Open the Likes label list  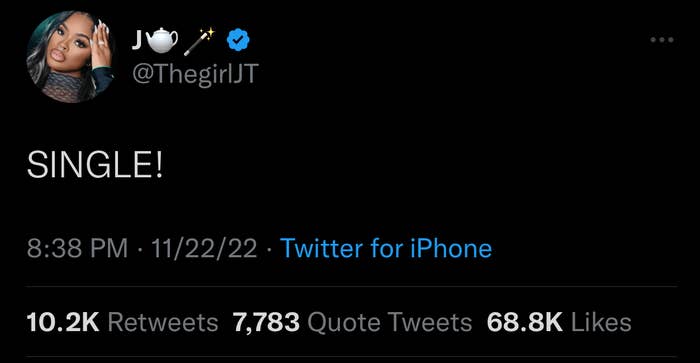pos(601,322)
